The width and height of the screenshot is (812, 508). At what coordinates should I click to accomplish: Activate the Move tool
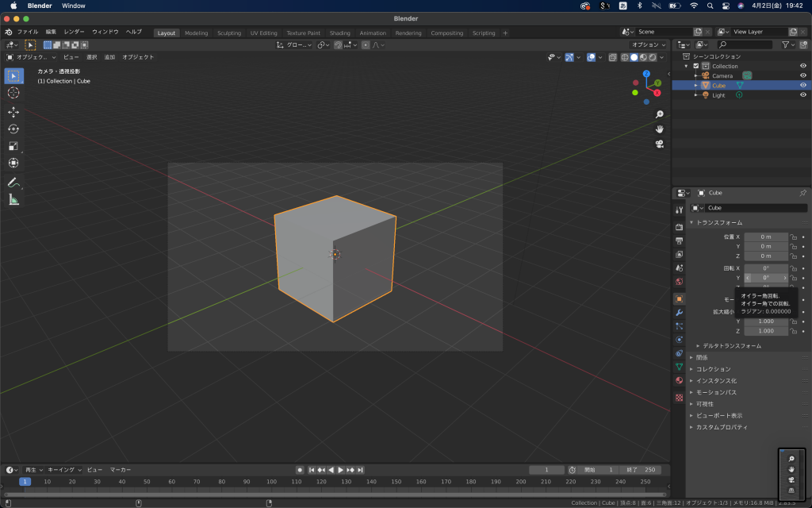(13, 112)
